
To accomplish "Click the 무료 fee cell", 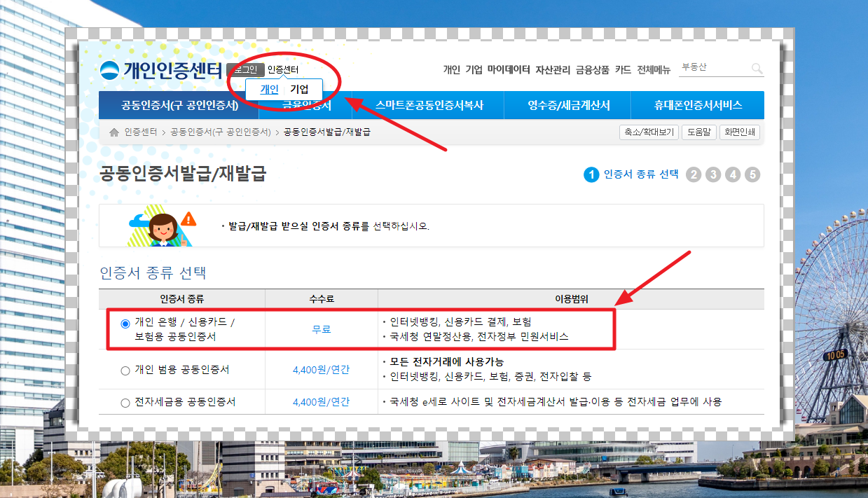I will pos(322,329).
